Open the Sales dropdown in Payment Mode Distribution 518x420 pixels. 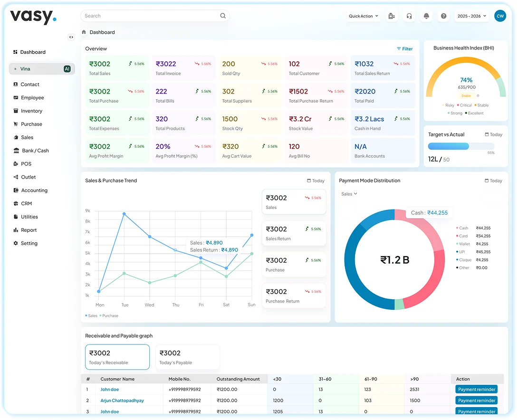(x=349, y=194)
